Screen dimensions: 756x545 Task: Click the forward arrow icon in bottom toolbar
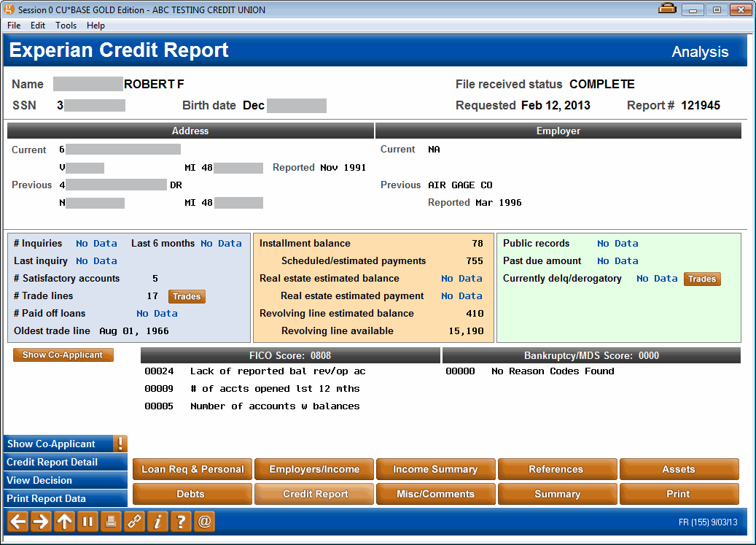(x=41, y=522)
